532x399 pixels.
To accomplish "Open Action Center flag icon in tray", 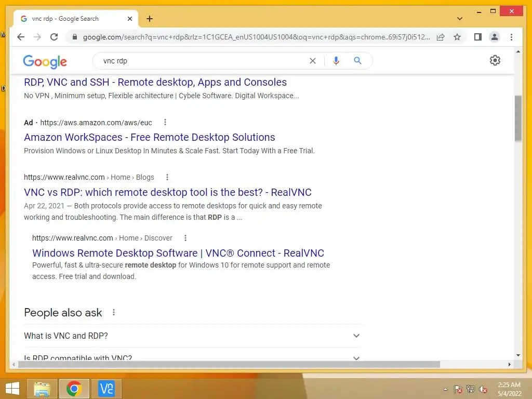I will tap(458, 389).
